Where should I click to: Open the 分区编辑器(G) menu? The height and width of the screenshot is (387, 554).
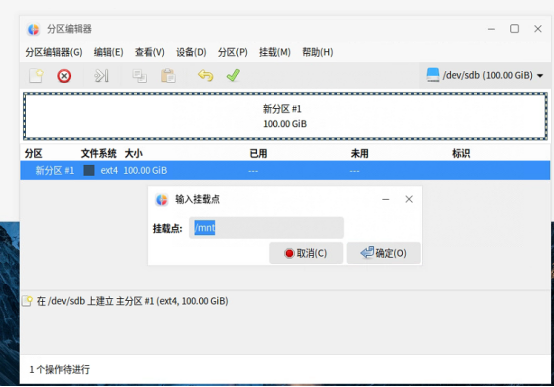[x=54, y=52]
